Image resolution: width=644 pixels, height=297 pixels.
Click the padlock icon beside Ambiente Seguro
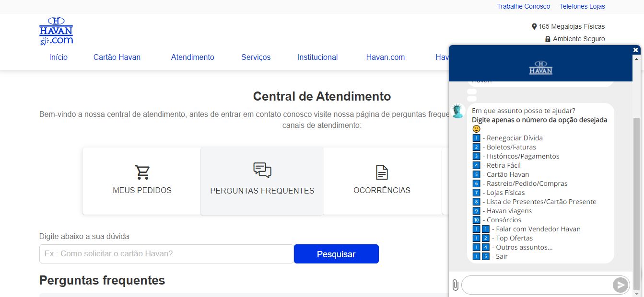coord(548,39)
